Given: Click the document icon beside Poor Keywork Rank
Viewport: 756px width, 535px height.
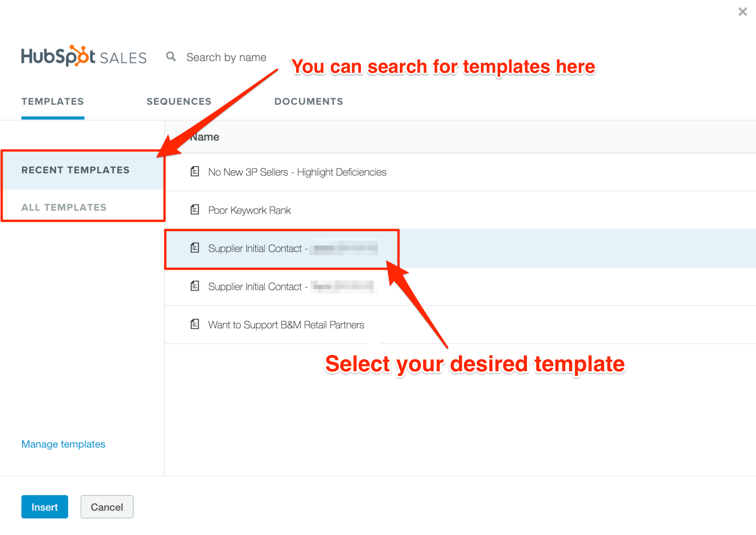Looking at the screenshot, I should [x=195, y=210].
